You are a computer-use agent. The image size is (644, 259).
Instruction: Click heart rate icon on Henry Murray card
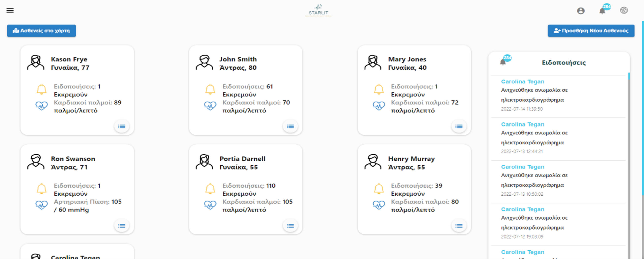click(x=379, y=205)
